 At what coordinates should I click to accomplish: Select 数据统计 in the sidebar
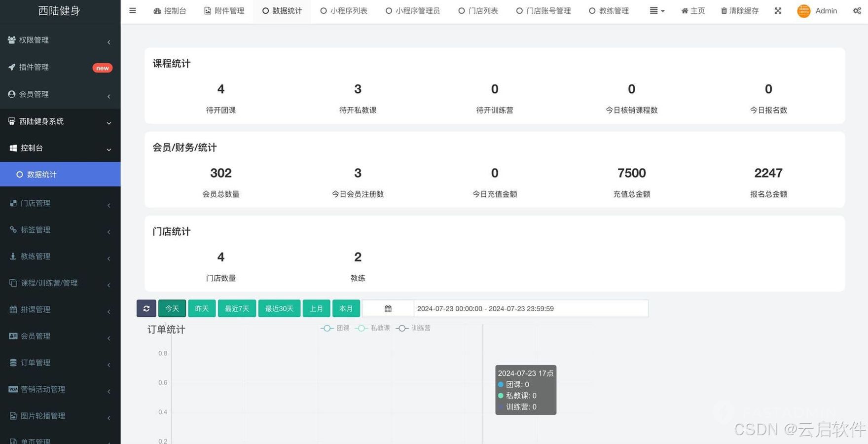(x=60, y=174)
